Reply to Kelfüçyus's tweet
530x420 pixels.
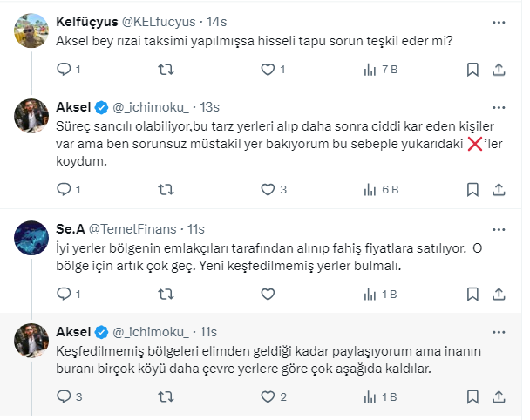(64, 69)
